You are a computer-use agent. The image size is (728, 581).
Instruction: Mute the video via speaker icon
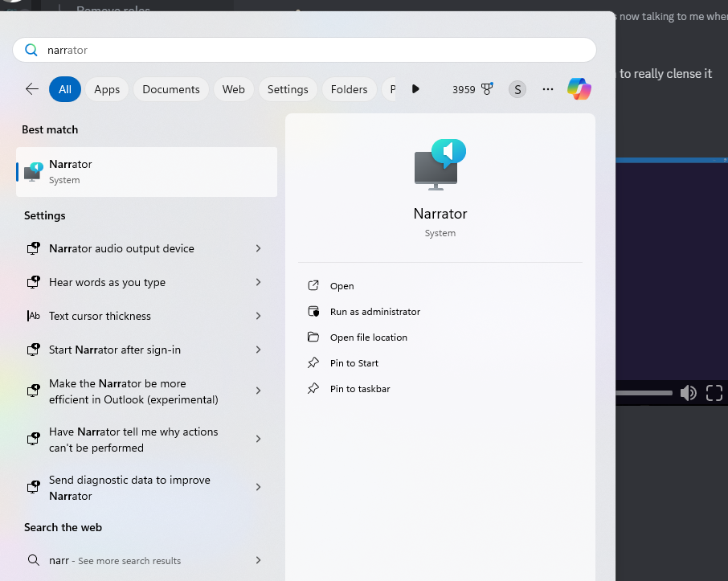[688, 393]
